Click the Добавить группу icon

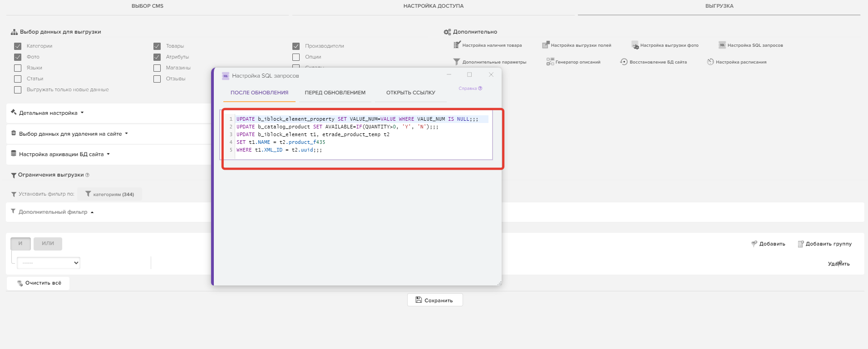pos(801,244)
